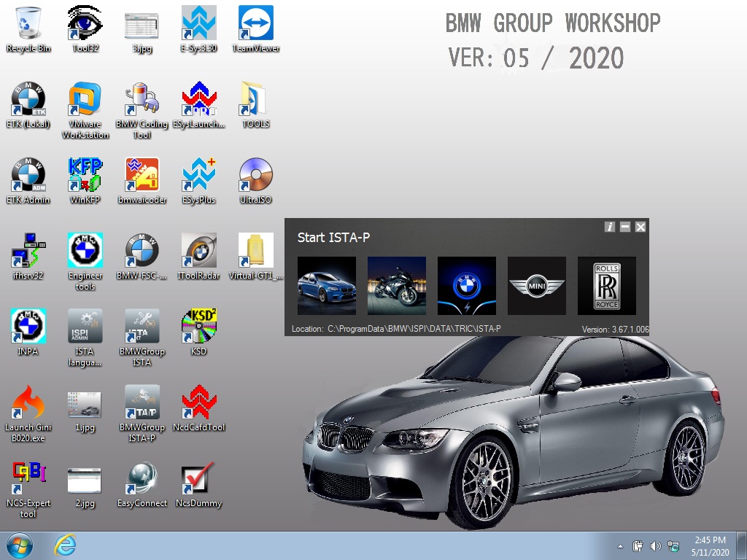
Task: Select the 2.jpg image file
Action: click(85, 488)
